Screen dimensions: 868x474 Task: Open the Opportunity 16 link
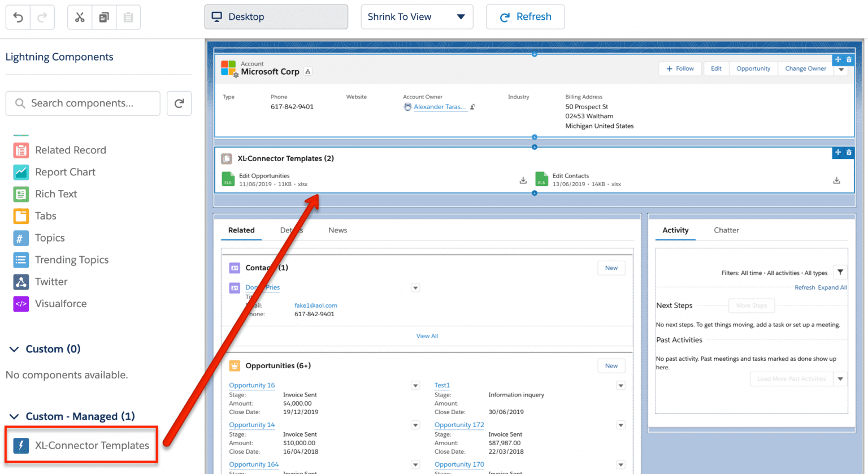click(252, 385)
